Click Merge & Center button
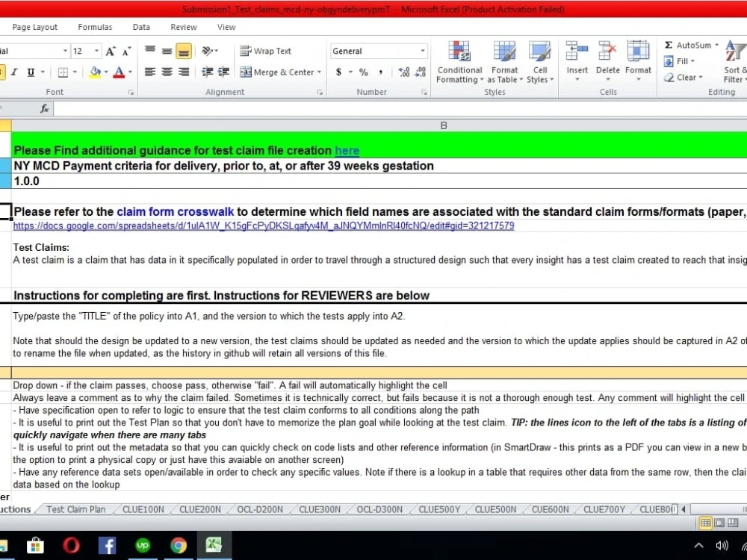This screenshot has width=747, height=560. [x=277, y=72]
